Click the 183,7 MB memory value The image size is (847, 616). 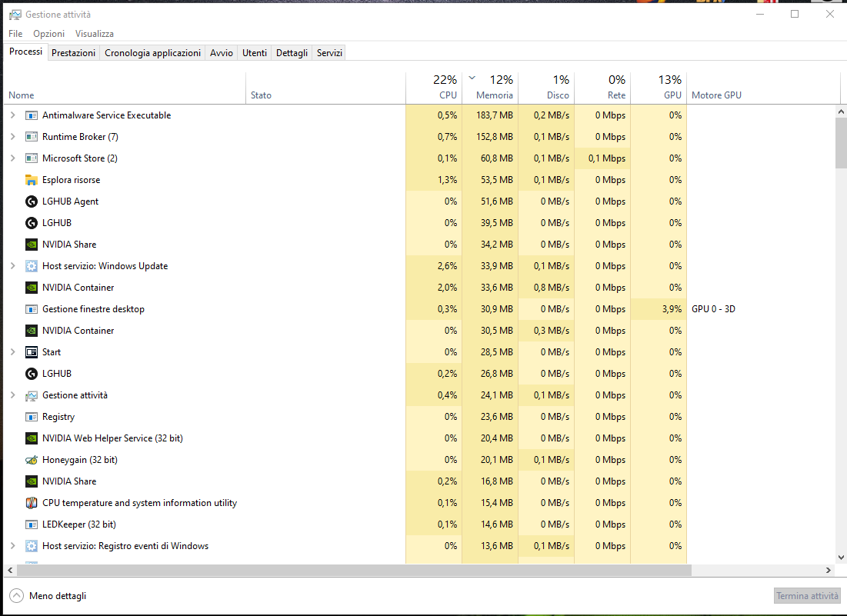tap(494, 115)
